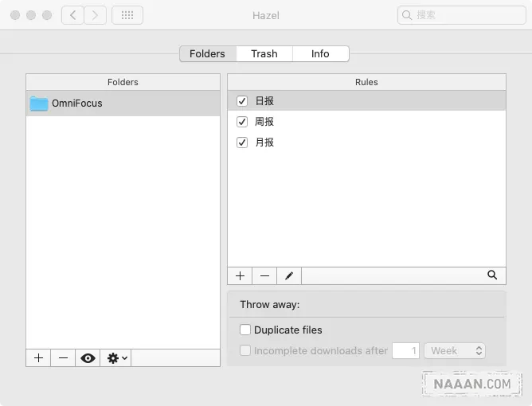Delete selected rule with minus button

264,275
